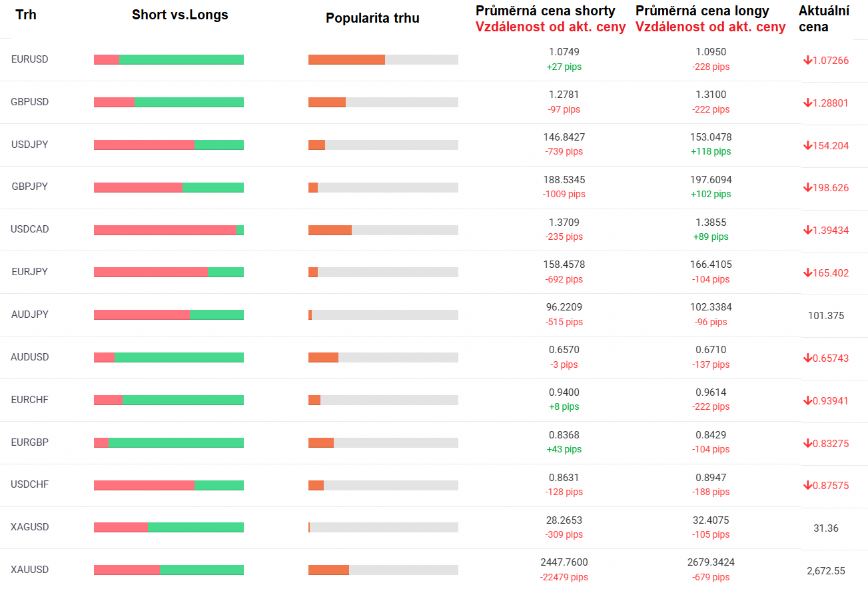Screen dimensions: 868x591
Task: Click the red arrow next to USDCAD price 1.39434
Action: pyautogui.click(x=807, y=231)
